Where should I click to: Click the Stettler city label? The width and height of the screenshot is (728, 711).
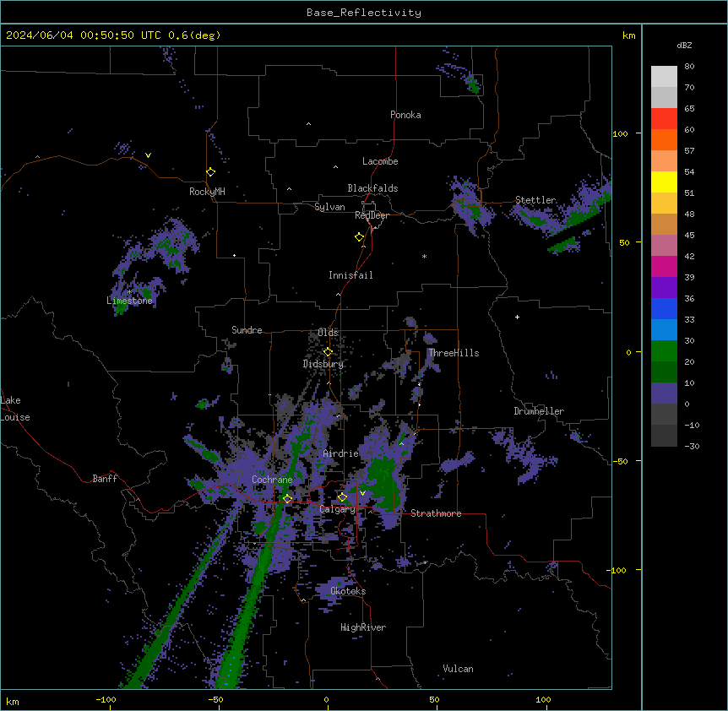coord(535,200)
